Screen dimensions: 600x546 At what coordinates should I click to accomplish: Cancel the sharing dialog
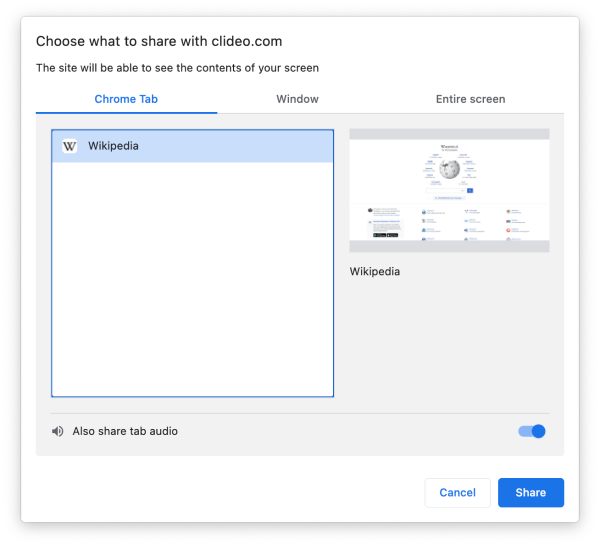pyautogui.click(x=458, y=492)
